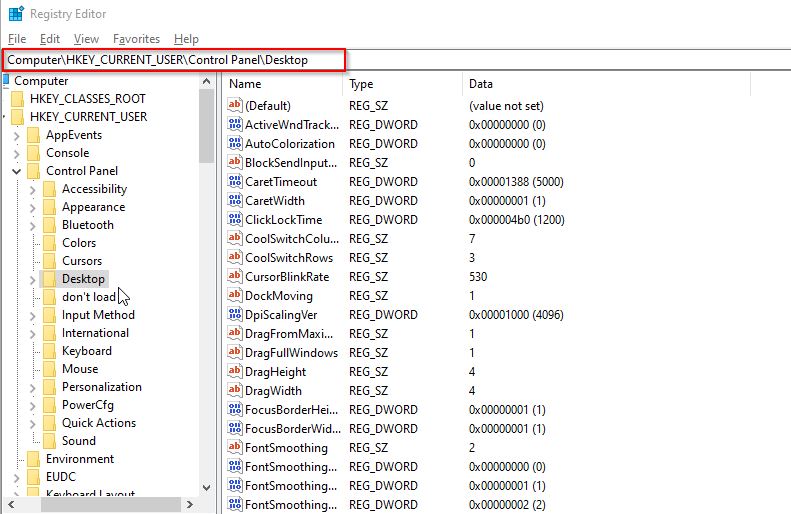The height and width of the screenshot is (514, 791).
Task: Open the Favorites menu
Action: tap(136, 39)
